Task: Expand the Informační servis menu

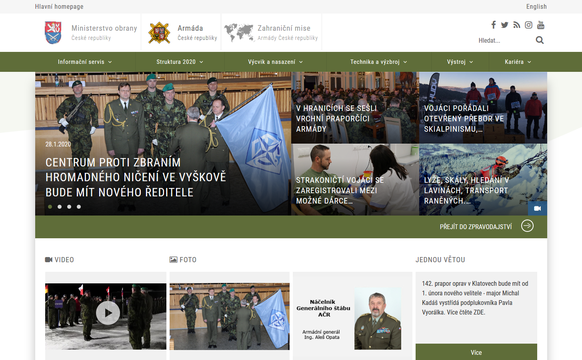Action: pyautogui.click(x=85, y=62)
